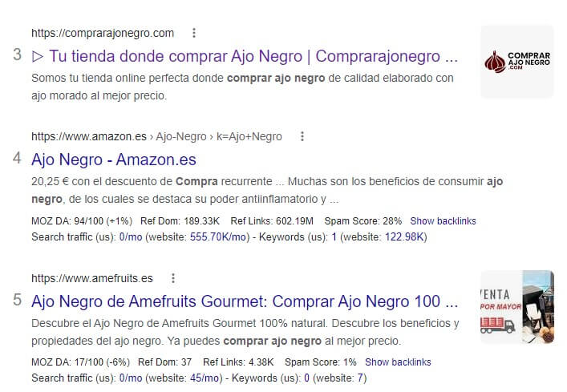Click the Amefruits website traffic '45/mo' link
Viewport: 567px width, 392px height.
tap(205, 378)
